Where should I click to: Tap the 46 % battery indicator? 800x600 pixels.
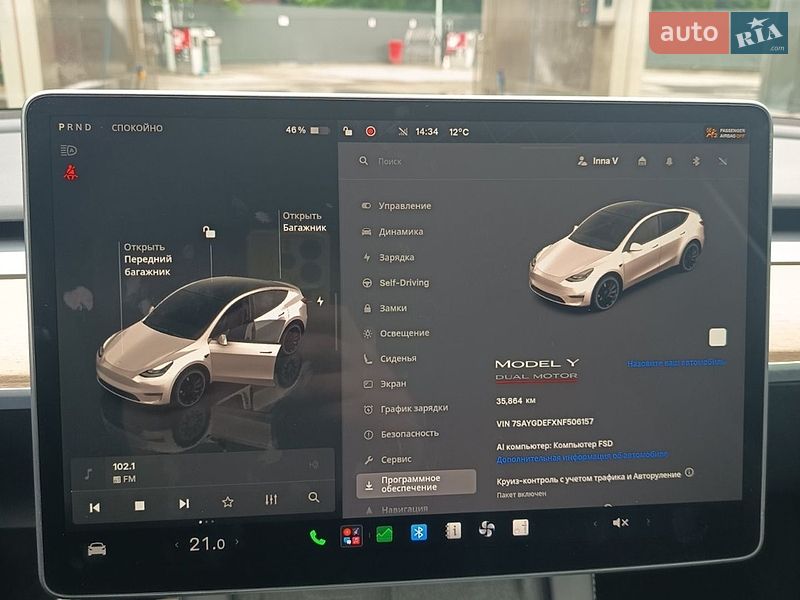307,130
